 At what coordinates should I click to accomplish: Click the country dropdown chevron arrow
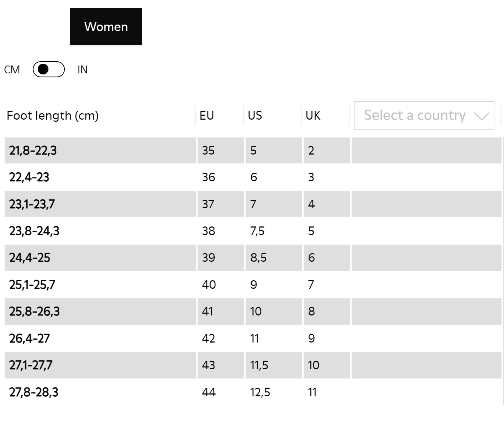point(482,116)
